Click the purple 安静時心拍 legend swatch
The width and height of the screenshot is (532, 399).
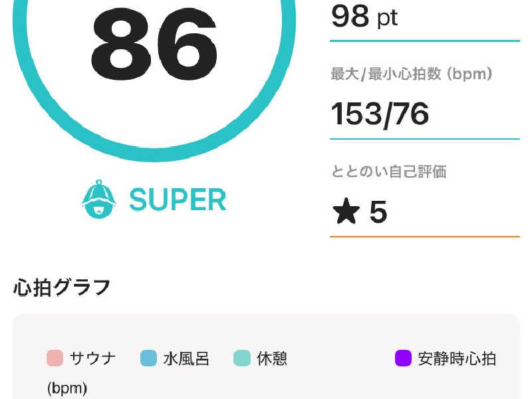pyautogui.click(x=403, y=358)
